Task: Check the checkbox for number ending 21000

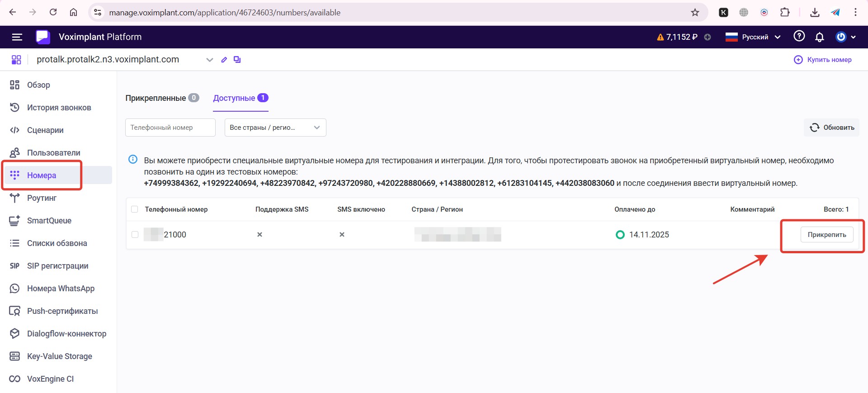Action: click(x=135, y=235)
